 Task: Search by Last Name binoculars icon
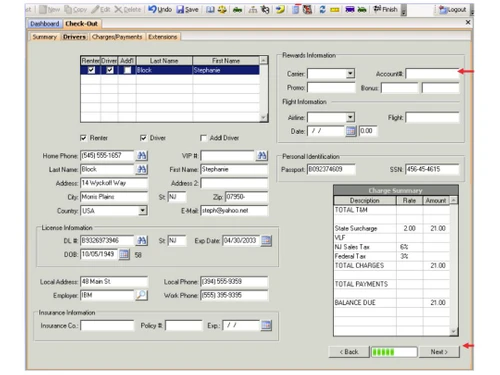(x=142, y=169)
